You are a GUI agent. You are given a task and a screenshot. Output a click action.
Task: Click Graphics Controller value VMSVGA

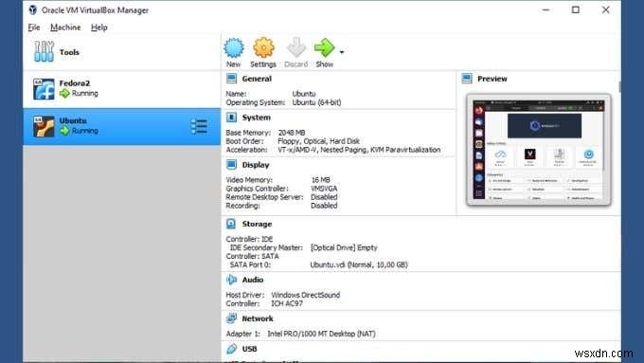pyautogui.click(x=324, y=189)
